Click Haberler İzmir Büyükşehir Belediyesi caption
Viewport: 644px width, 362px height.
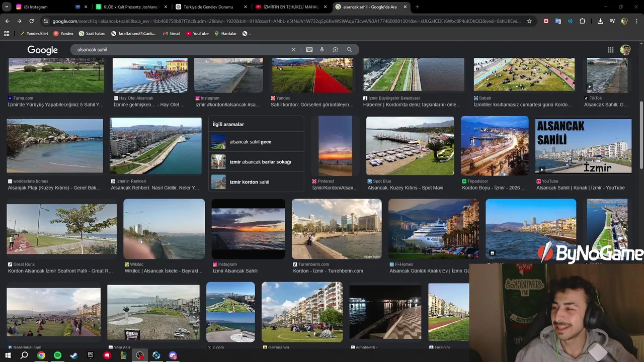412,105
